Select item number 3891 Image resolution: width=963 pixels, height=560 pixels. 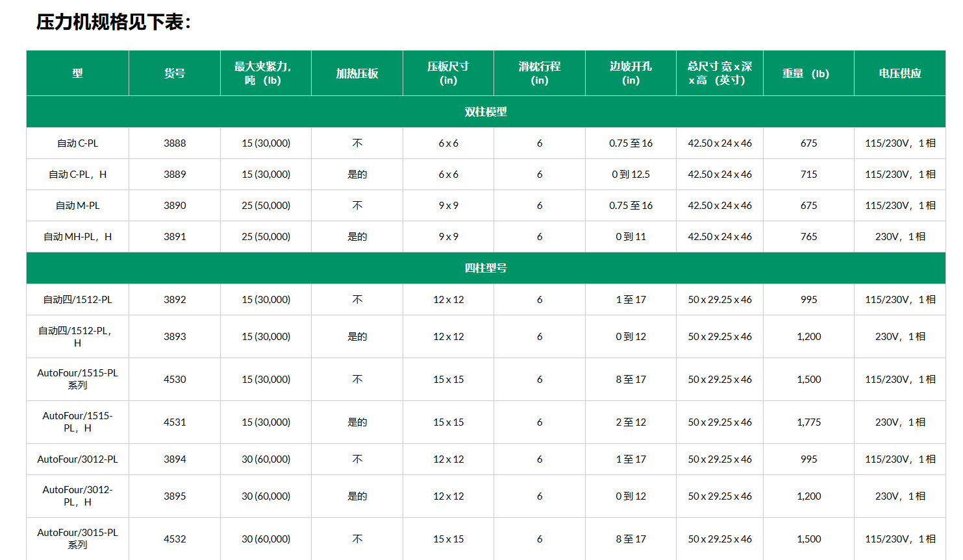[175, 237]
